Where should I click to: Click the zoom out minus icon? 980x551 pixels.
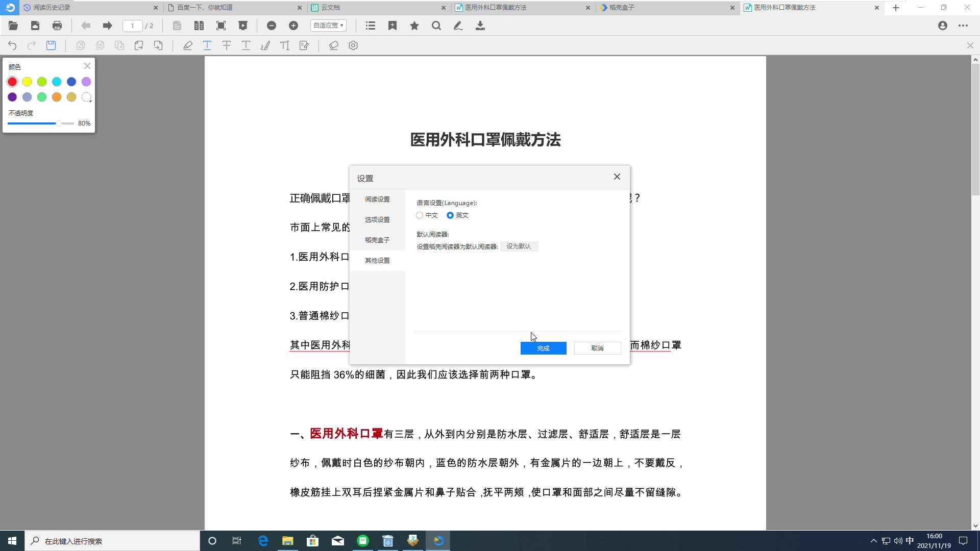[x=272, y=26]
